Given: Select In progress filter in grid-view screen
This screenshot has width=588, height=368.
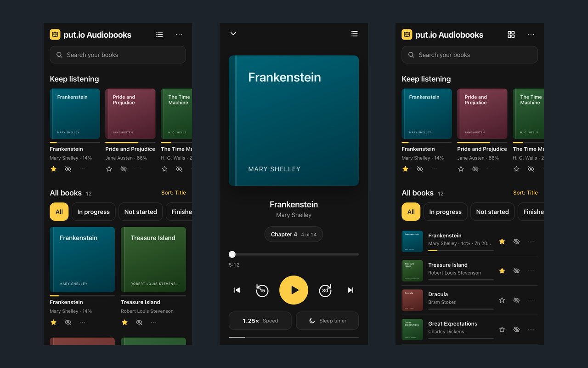Looking at the screenshot, I should coord(93,212).
